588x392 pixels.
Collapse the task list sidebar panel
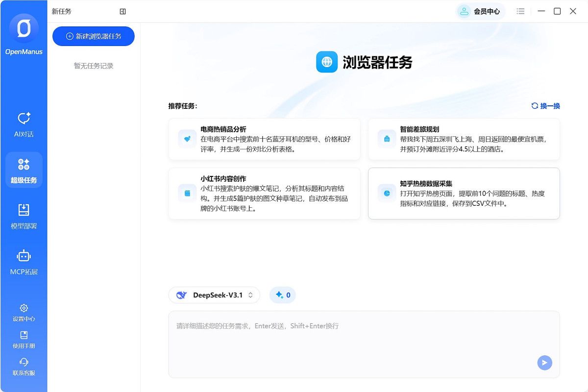tap(123, 11)
